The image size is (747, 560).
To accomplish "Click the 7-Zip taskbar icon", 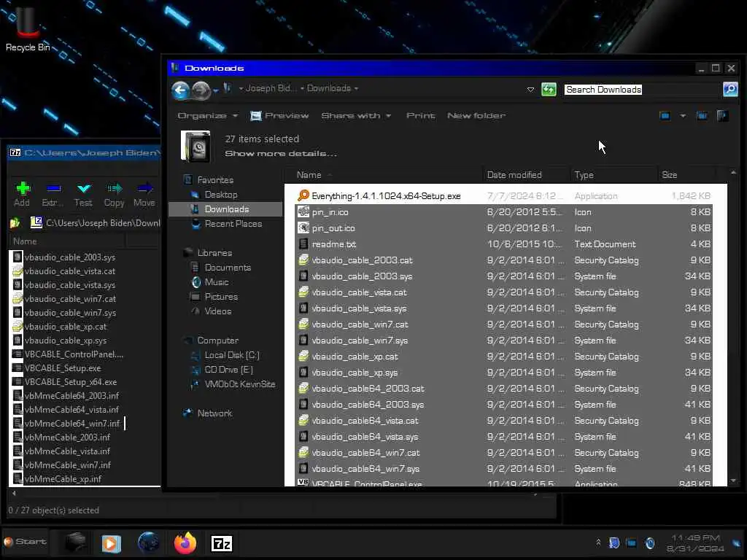I will pos(222,543).
